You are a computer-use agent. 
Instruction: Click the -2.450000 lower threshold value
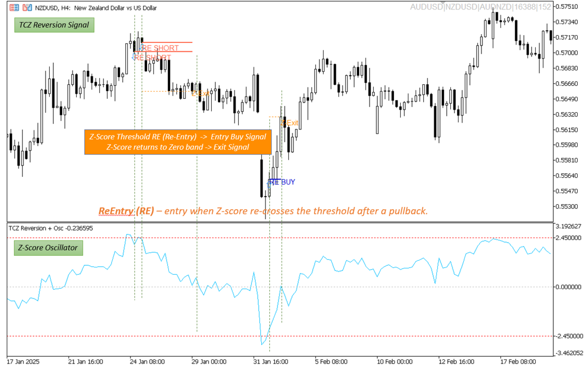tap(569, 336)
